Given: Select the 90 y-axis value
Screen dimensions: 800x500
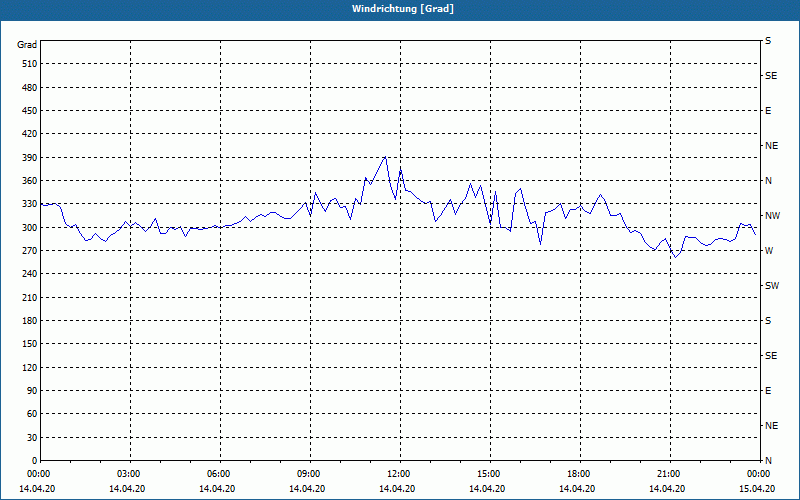Looking at the screenshot, I should [32, 391].
